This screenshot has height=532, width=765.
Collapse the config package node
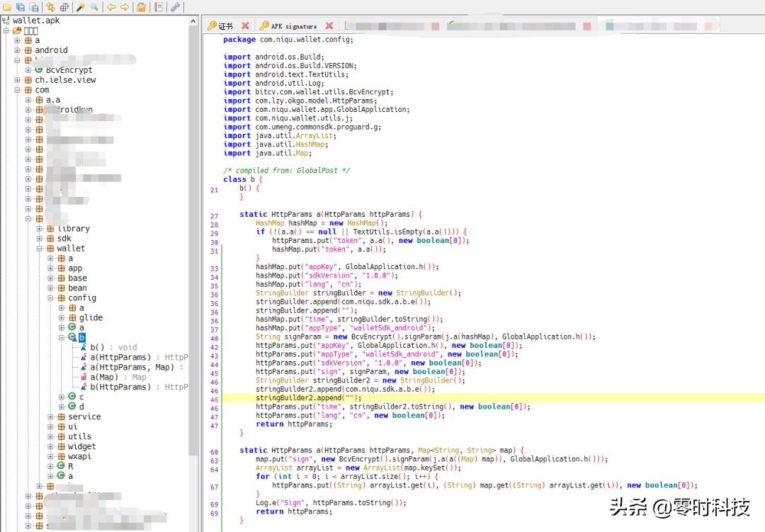(51, 298)
